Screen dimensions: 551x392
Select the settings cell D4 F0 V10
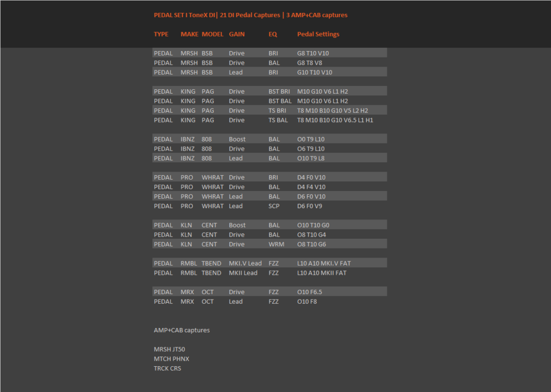[312, 177]
